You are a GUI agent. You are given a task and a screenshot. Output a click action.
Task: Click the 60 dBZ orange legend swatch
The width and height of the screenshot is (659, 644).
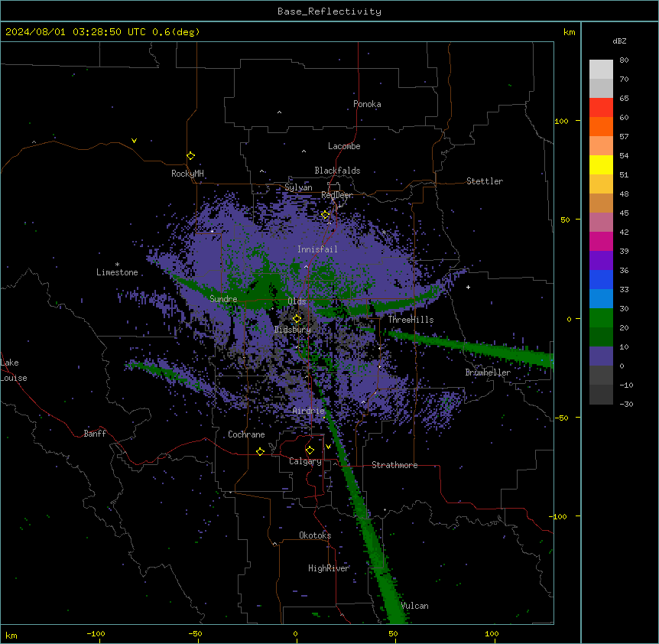pyautogui.click(x=601, y=126)
